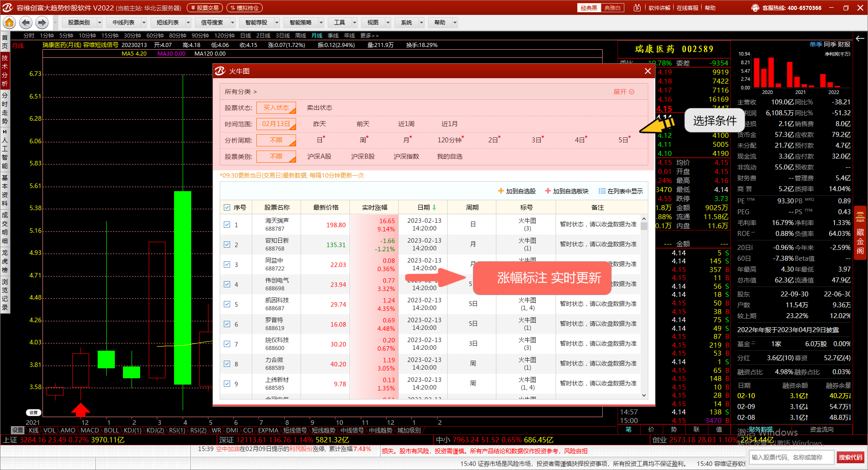Select 我的自选 stock category
The width and height of the screenshot is (868, 470).
pyautogui.click(x=449, y=156)
